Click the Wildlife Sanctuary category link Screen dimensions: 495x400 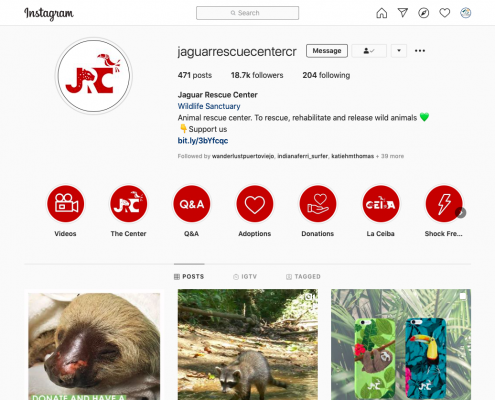point(209,106)
